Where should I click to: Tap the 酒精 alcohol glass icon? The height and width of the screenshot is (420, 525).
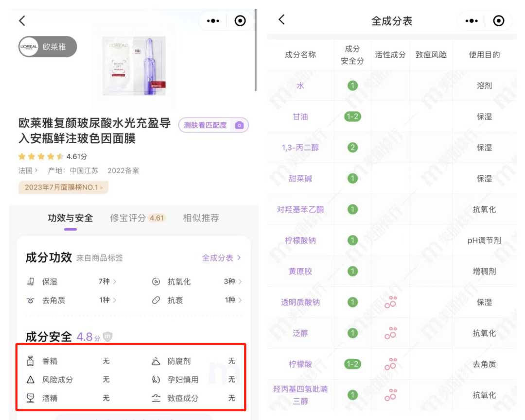pos(31,398)
